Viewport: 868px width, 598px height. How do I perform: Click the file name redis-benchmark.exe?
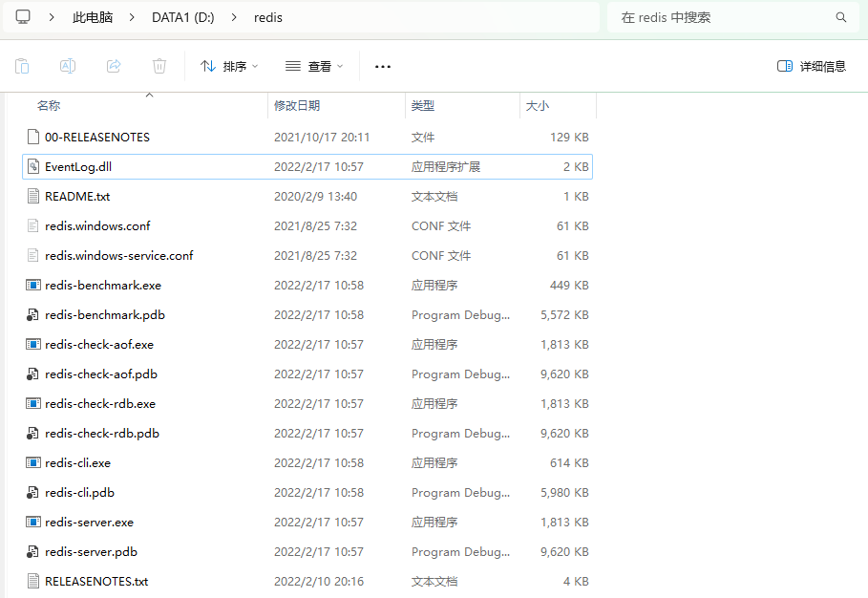coord(103,286)
